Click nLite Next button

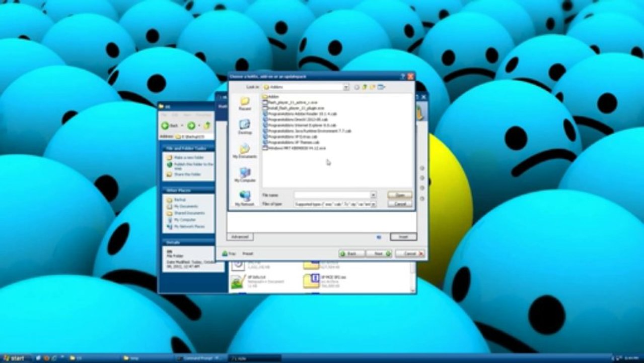[x=379, y=254]
